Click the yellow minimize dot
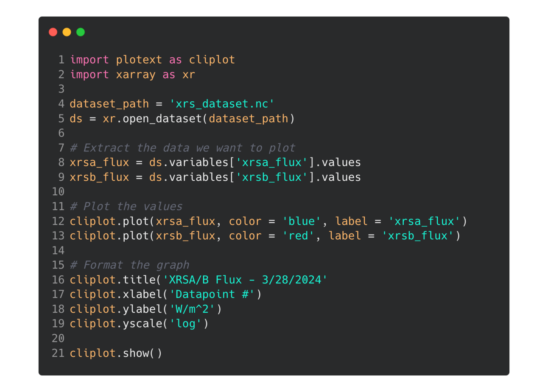Viewport: 548px width, 392px height. click(x=67, y=32)
